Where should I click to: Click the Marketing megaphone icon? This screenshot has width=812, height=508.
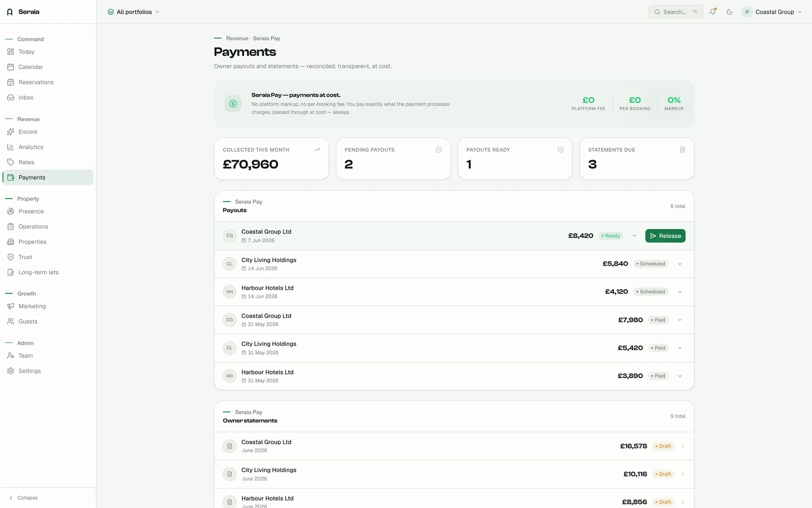11,306
